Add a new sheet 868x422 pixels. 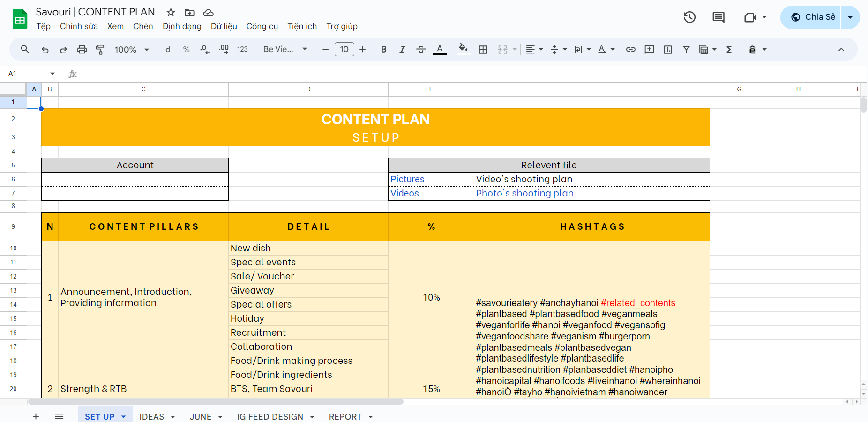(36, 416)
